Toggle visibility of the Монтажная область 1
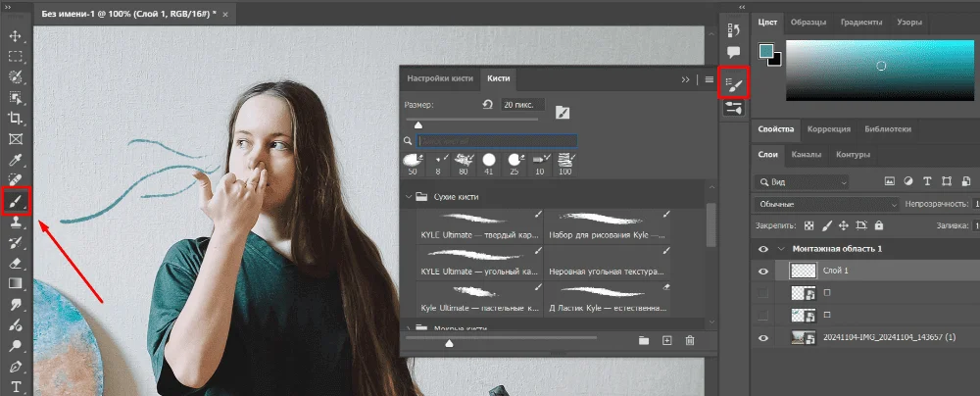The image size is (980, 396). [x=764, y=249]
